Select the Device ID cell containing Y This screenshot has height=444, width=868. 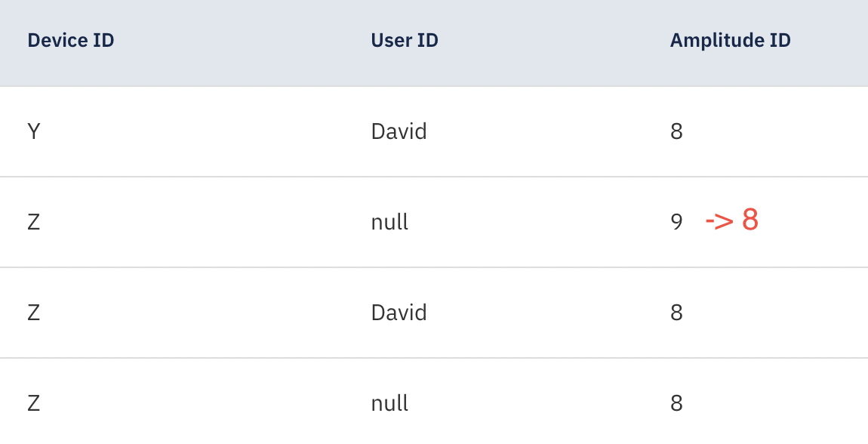coord(33,132)
